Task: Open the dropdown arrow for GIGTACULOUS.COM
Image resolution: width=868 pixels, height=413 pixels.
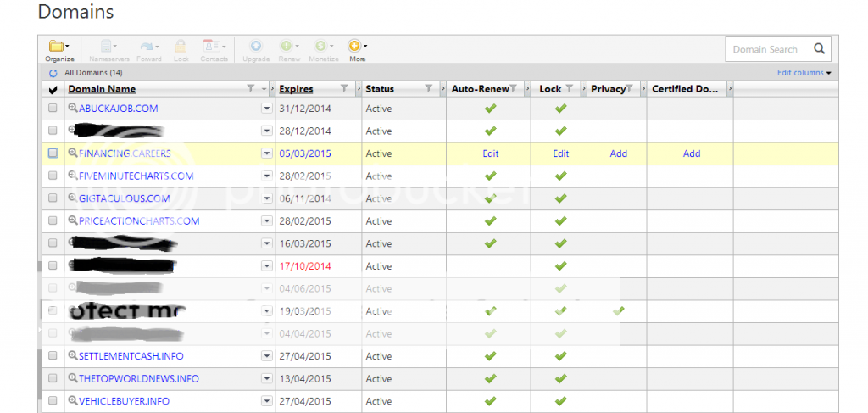Action: [x=267, y=198]
